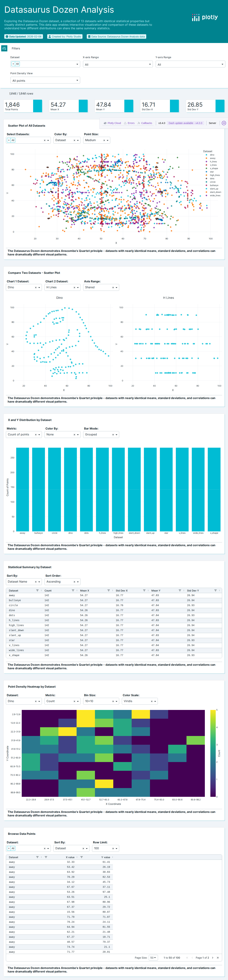Viewport: 228px width, 980px height.
Task: Clear the Row Limit '100' value
Action: pos(113,848)
